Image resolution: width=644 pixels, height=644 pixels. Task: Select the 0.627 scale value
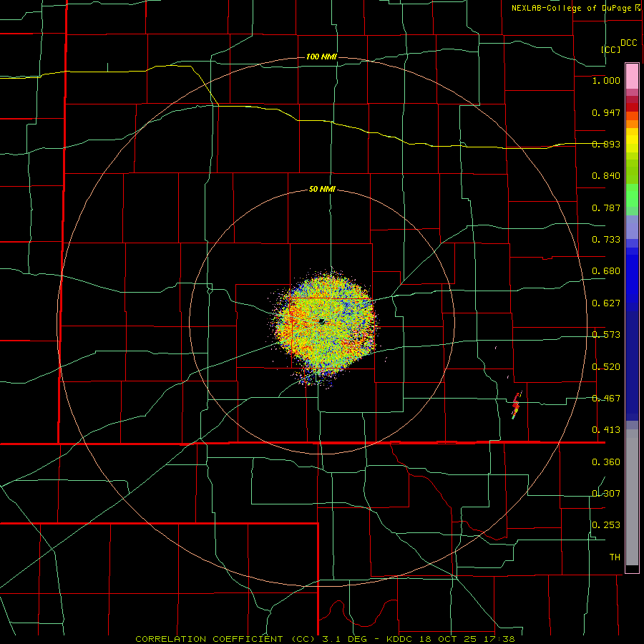pyautogui.click(x=606, y=303)
